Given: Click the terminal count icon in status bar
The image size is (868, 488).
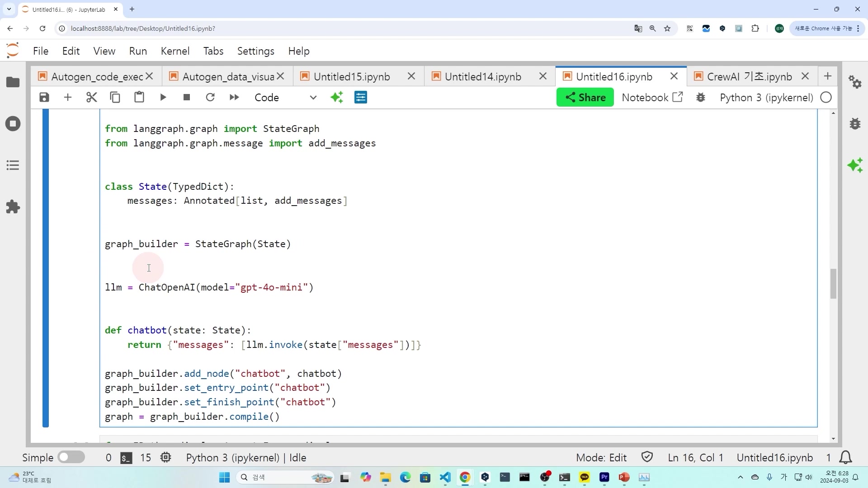Looking at the screenshot, I should point(126,458).
